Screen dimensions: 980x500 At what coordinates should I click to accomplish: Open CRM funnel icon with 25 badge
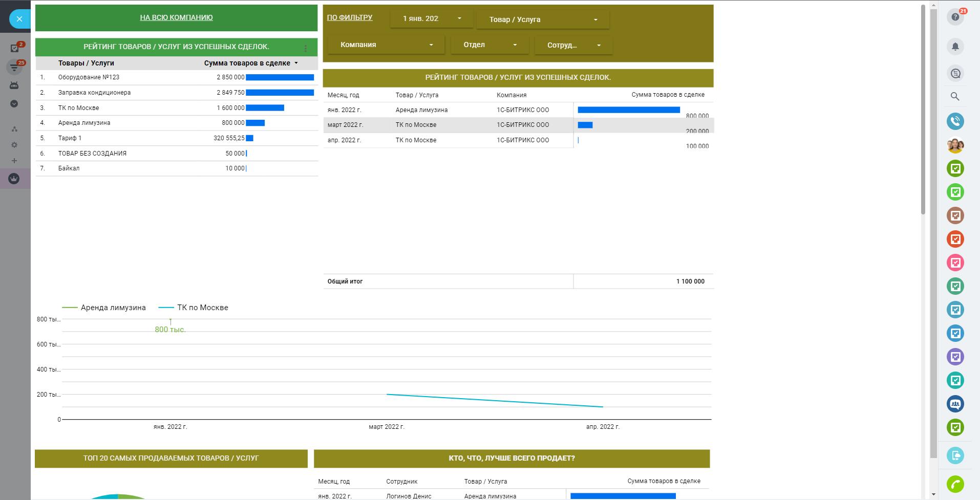point(15,67)
